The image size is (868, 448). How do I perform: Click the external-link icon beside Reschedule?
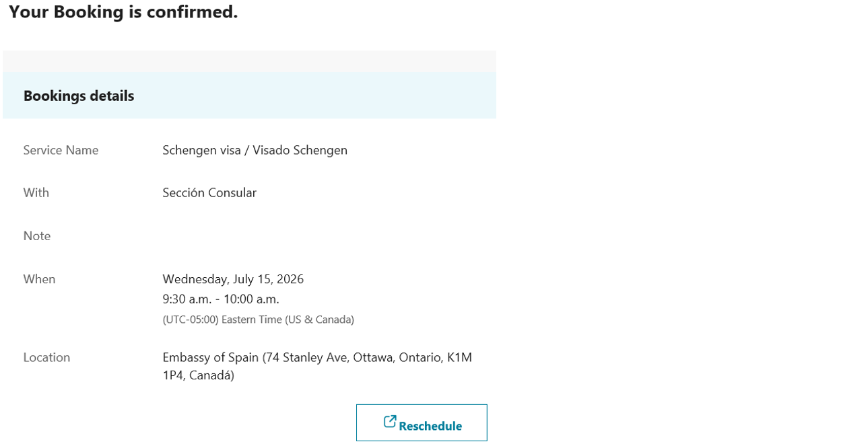(x=389, y=422)
